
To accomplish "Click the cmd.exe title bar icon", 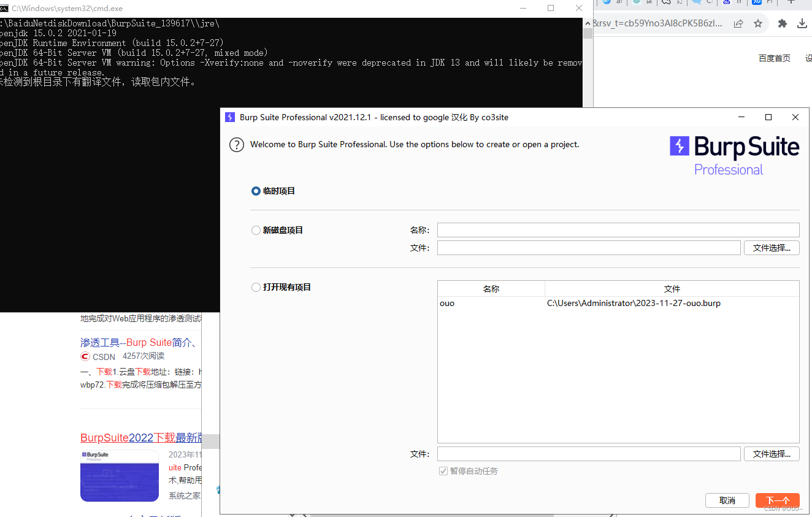I will tap(4, 8).
